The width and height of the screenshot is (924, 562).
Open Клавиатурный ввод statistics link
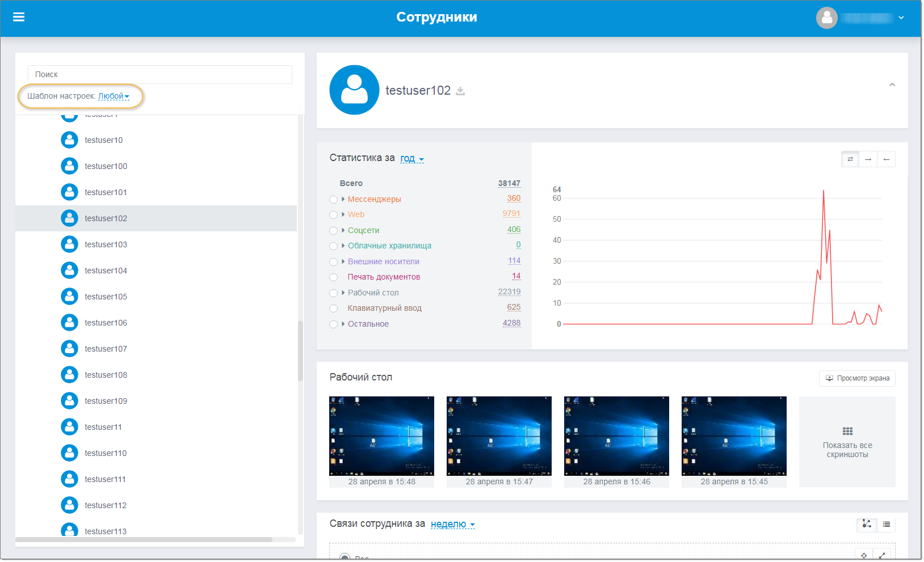384,308
